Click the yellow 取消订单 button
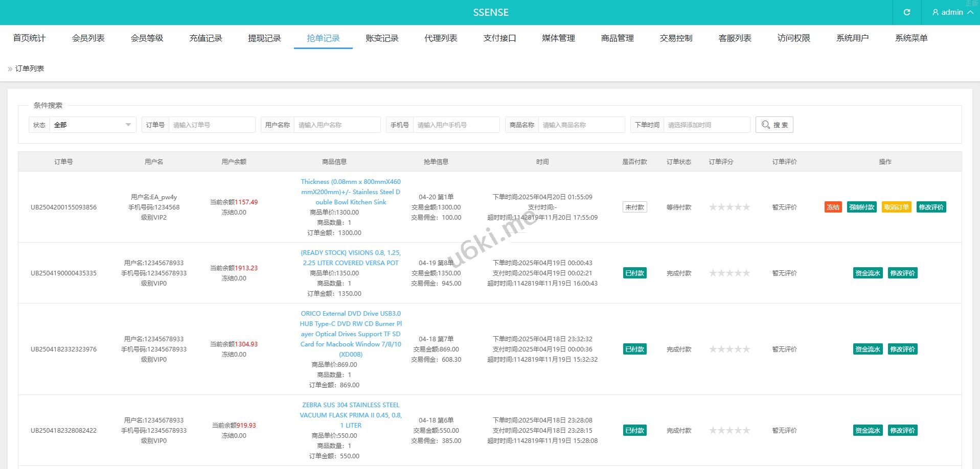The width and height of the screenshot is (980, 469). (896, 207)
